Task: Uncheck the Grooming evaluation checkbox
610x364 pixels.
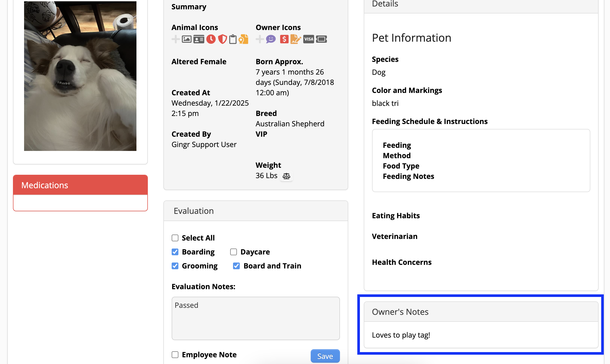Action: [175, 266]
